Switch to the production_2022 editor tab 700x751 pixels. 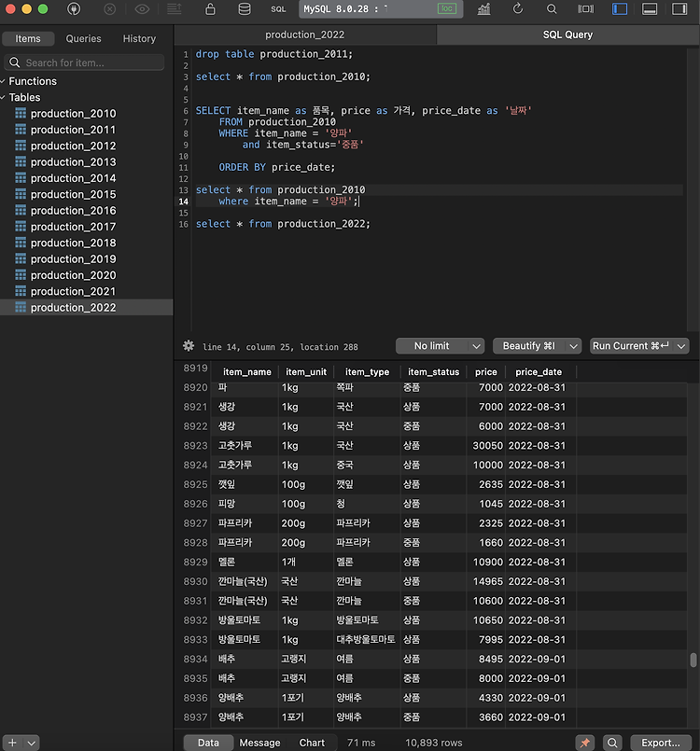pos(304,35)
